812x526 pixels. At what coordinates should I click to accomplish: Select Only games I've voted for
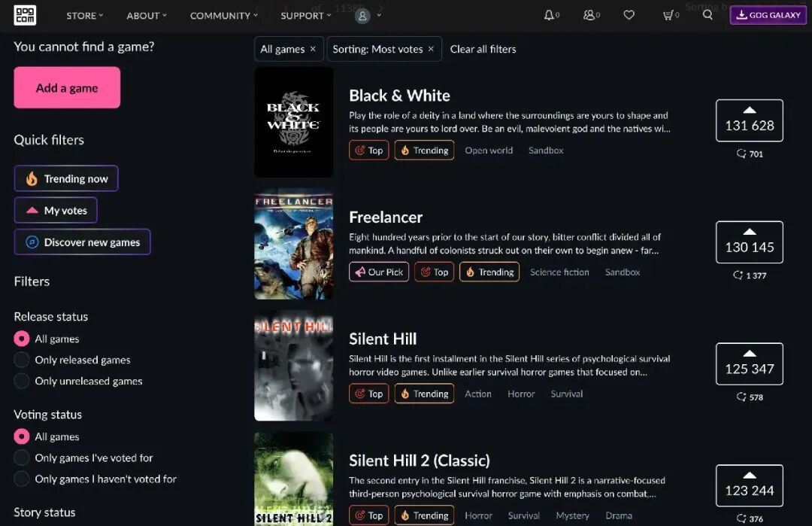pyautogui.click(x=21, y=458)
